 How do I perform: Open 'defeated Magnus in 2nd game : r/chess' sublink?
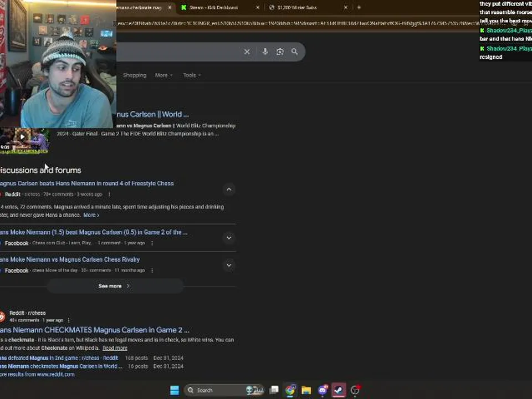click(59, 358)
